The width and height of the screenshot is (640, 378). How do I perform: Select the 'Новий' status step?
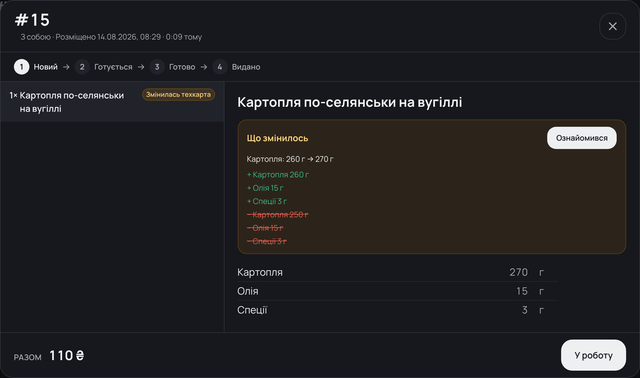point(36,67)
